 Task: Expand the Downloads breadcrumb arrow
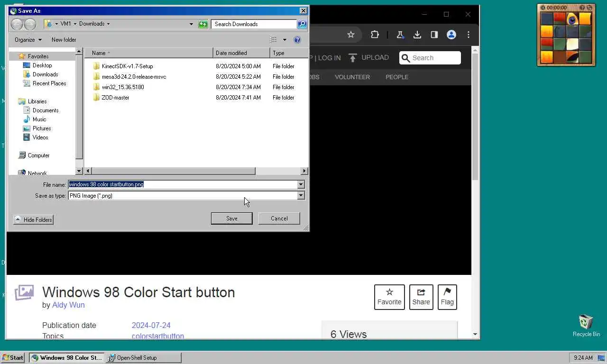pos(108,24)
